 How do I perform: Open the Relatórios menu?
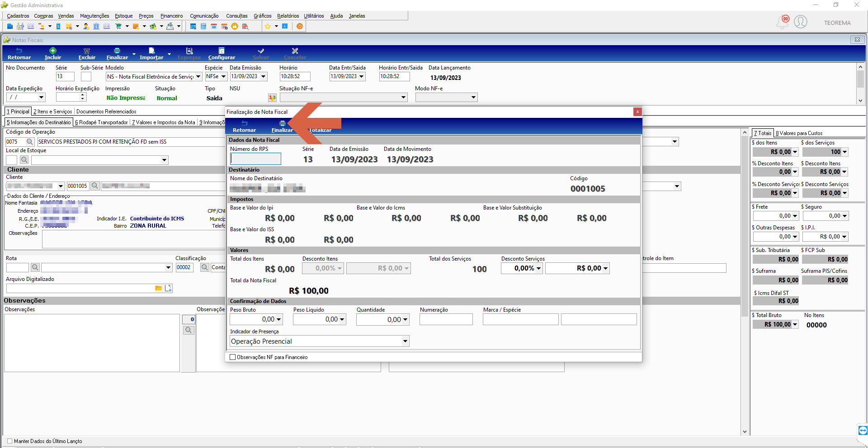pyautogui.click(x=288, y=16)
